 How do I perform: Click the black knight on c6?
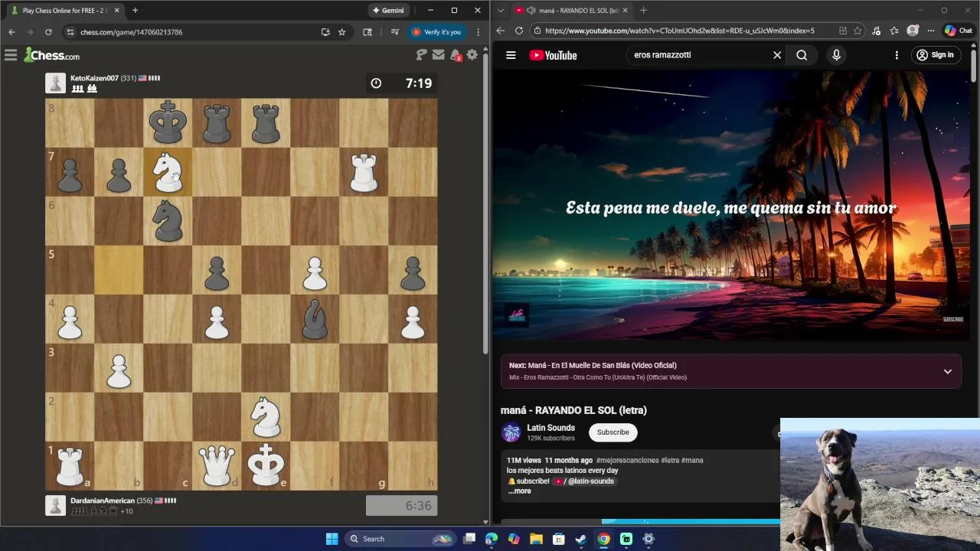click(x=168, y=221)
